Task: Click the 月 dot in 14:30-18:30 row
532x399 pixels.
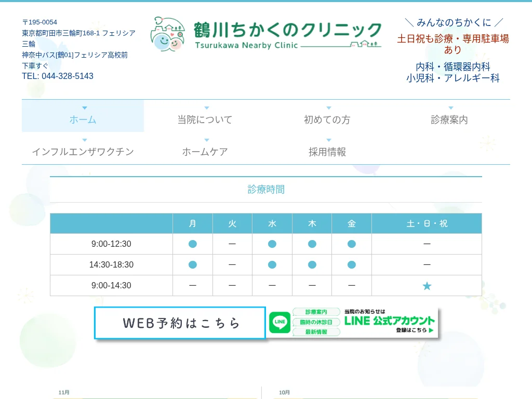Action: (192, 264)
